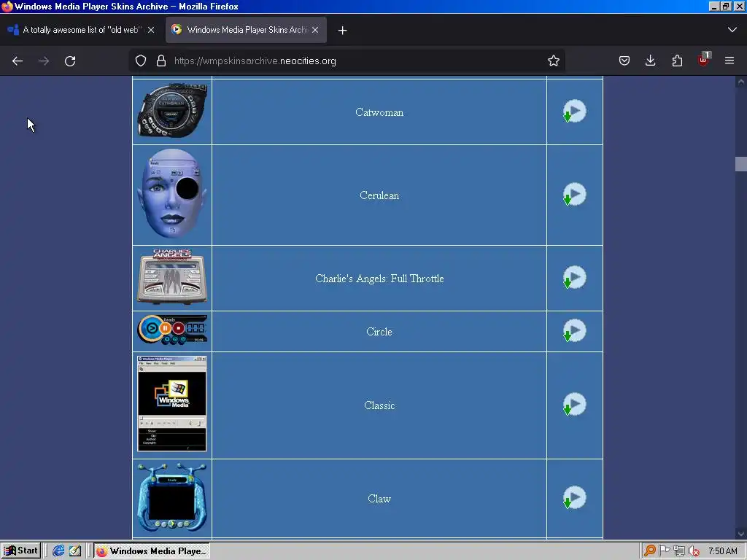Go forward one page
The image size is (747, 560).
pyautogui.click(x=44, y=61)
